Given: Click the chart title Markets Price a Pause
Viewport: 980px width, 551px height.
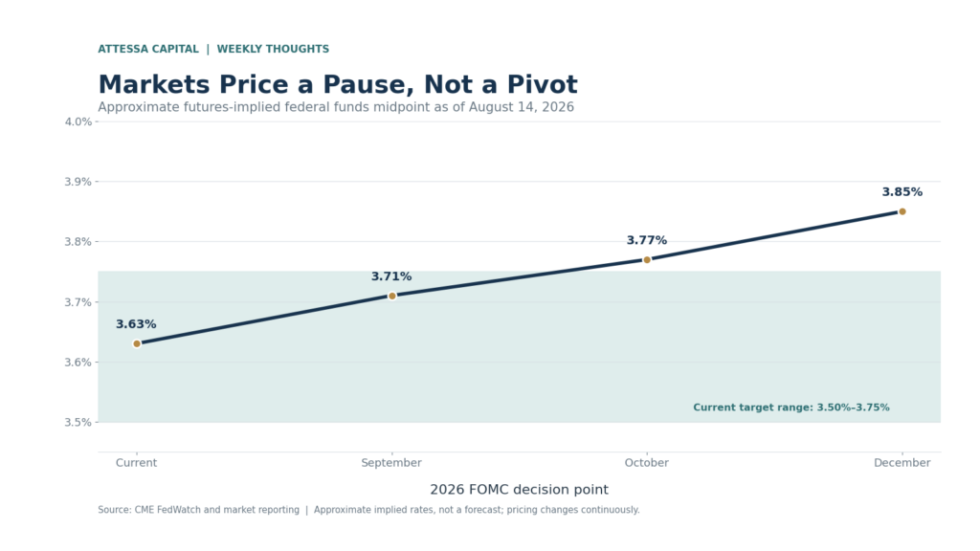Looking at the screenshot, I should (x=338, y=84).
